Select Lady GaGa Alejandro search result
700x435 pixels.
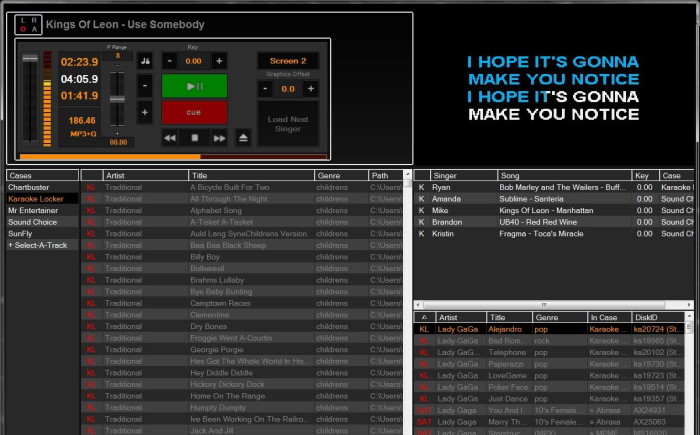[x=549, y=329]
